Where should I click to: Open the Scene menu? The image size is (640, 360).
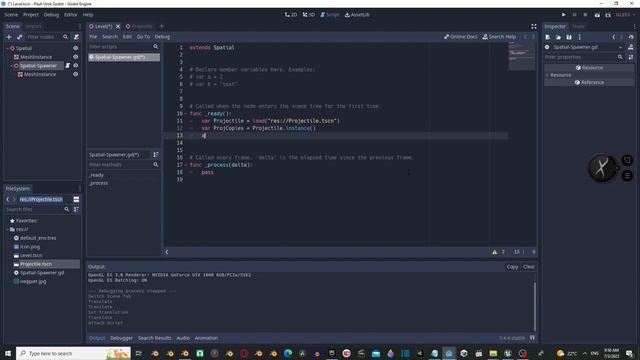pyautogui.click(x=11, y=15)
